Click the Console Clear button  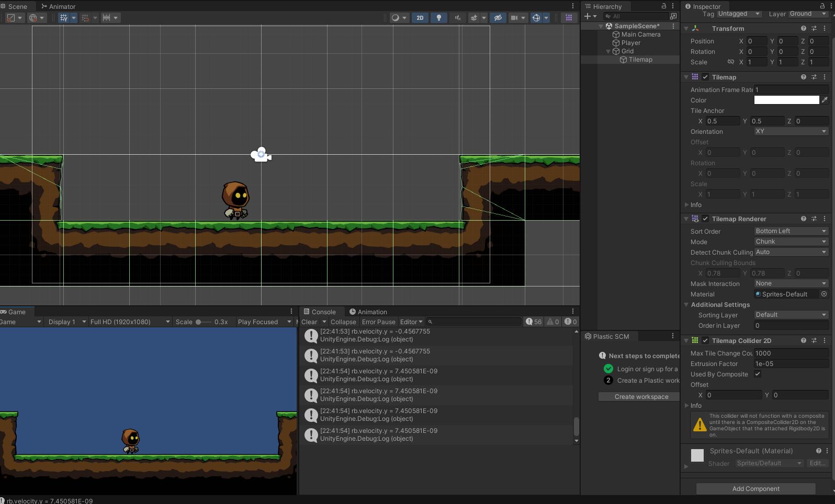309,322
